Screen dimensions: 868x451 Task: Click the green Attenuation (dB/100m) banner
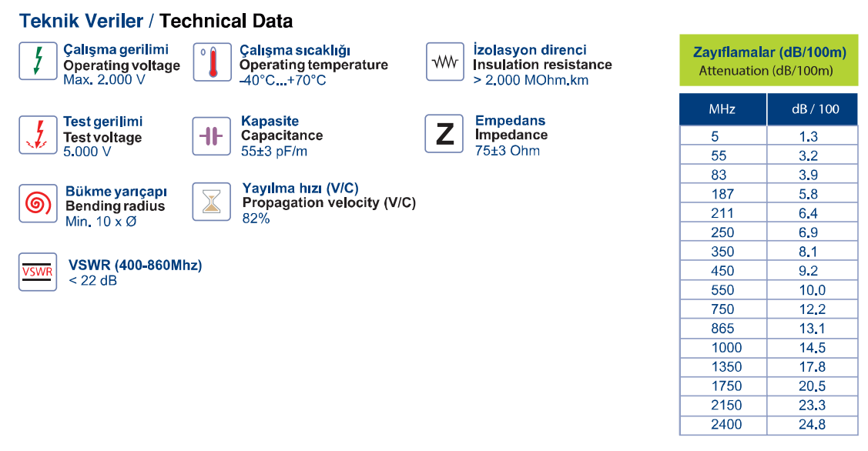(769, 60)
